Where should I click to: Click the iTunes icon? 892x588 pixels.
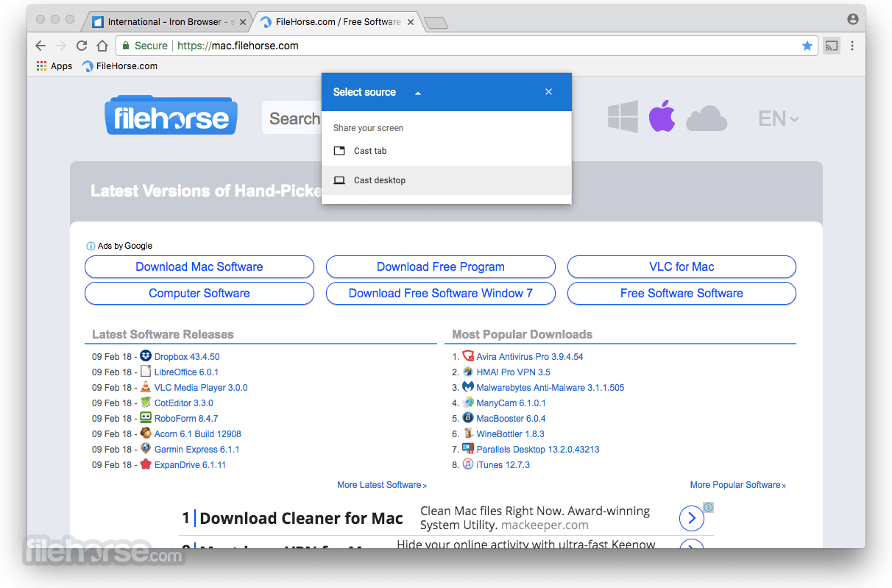click(x=468, y=464)
